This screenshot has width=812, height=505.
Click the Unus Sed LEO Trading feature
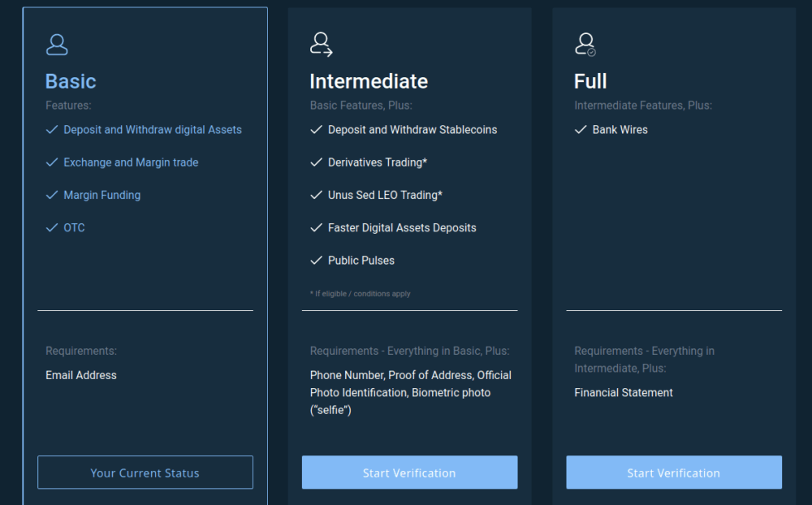pos(385,195)
